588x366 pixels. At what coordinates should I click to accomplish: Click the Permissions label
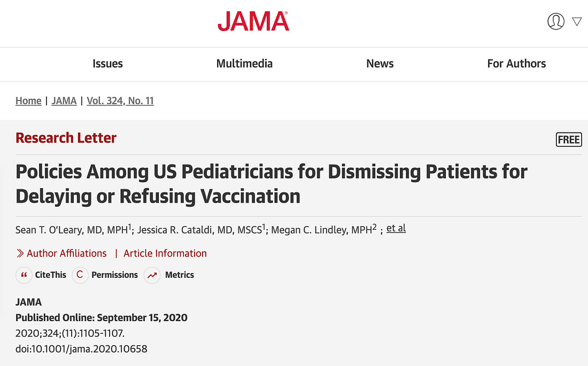[x=114, y=275]
